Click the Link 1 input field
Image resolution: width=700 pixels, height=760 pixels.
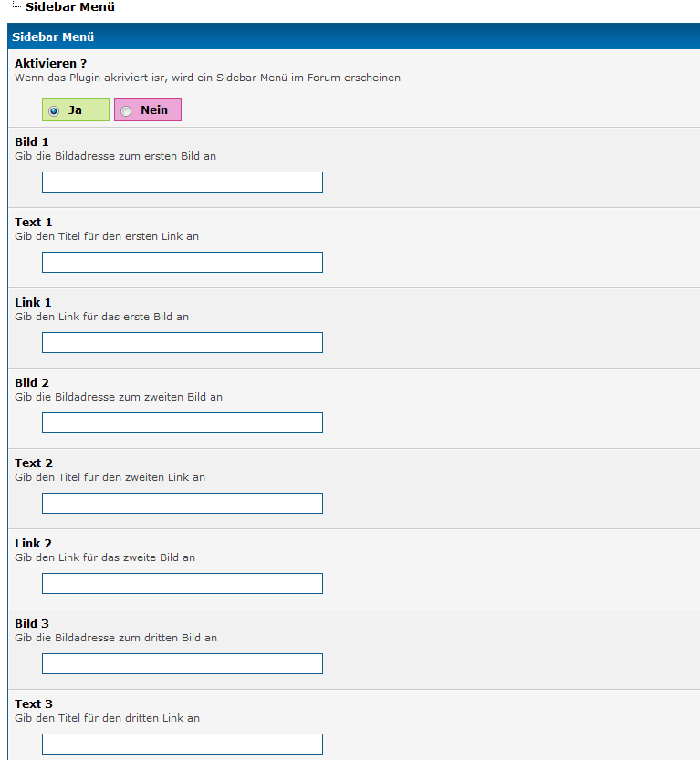tap(183, 343)
